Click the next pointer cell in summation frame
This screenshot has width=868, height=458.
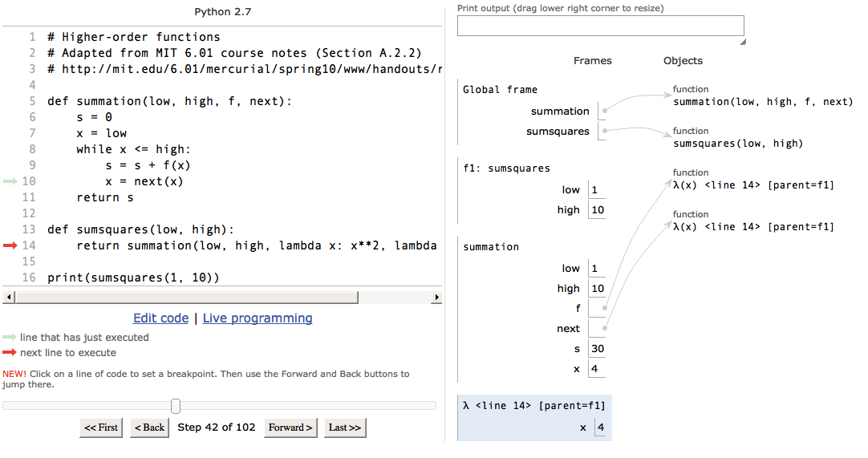pos(597,328)
